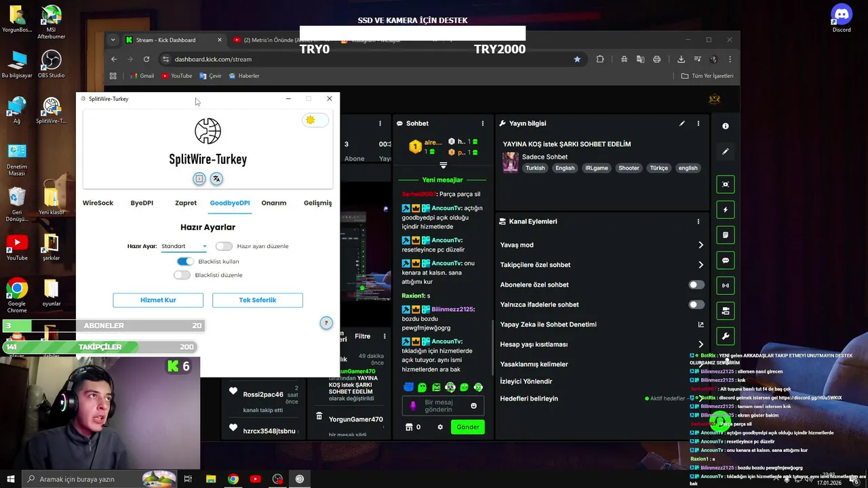Open Discord desktop shortcut

pyautogui.click(x=842, y=18)
